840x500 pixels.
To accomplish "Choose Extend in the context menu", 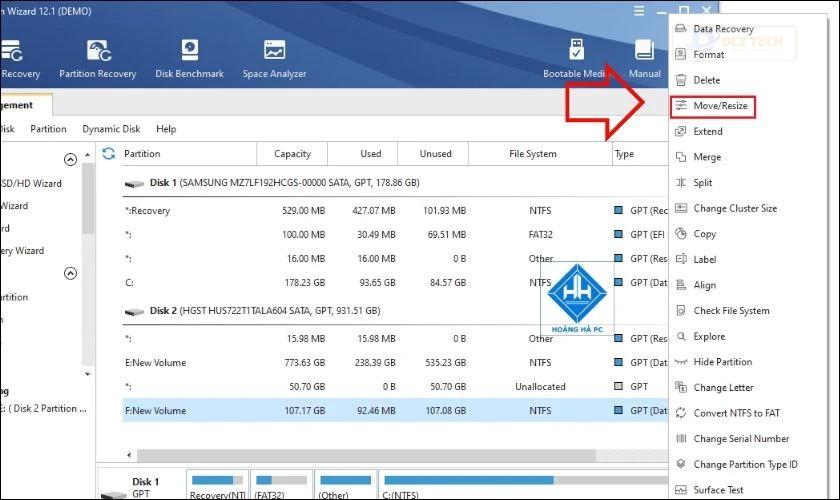I will 707,132.
